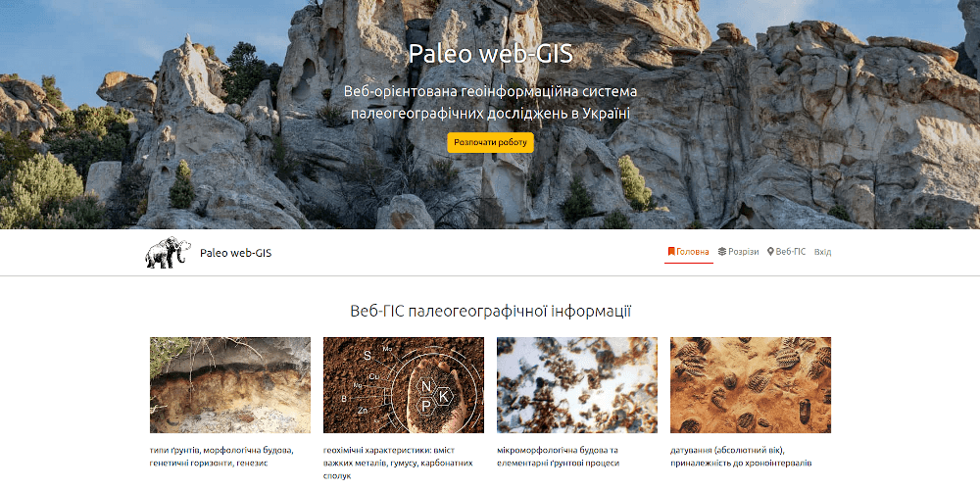Open the Веб-ГІС page link

tap(786, 252)
